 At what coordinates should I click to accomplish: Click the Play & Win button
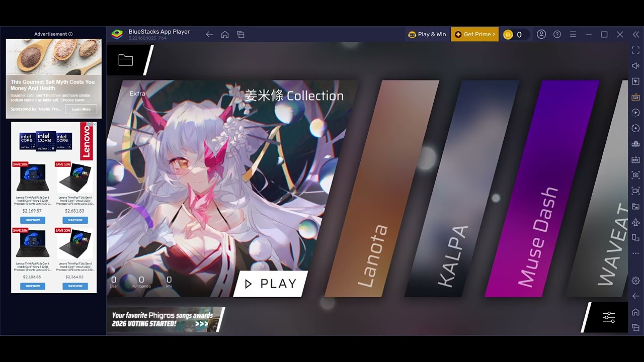[427, 34]
